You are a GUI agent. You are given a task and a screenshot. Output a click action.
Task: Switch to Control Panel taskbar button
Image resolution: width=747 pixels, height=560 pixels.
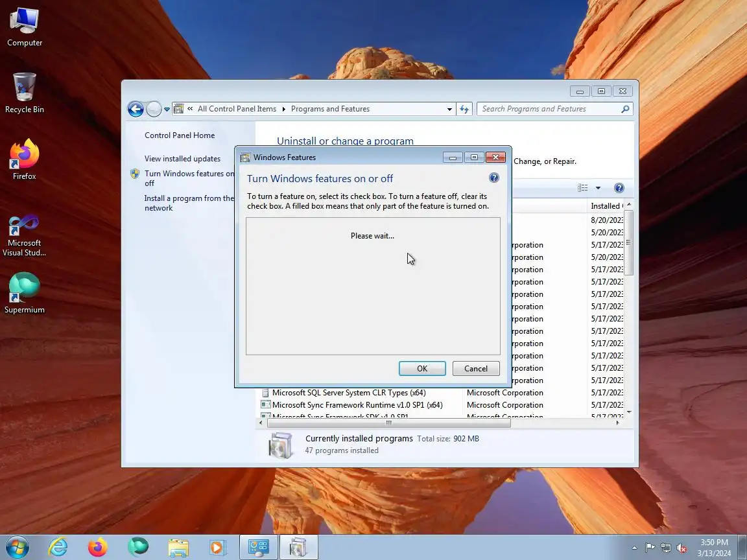(258, 547)
